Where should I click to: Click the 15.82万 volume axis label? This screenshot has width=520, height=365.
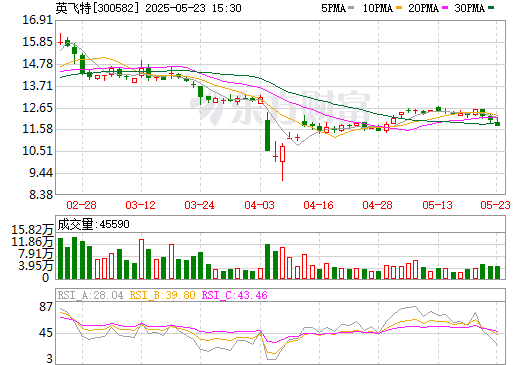32,230
